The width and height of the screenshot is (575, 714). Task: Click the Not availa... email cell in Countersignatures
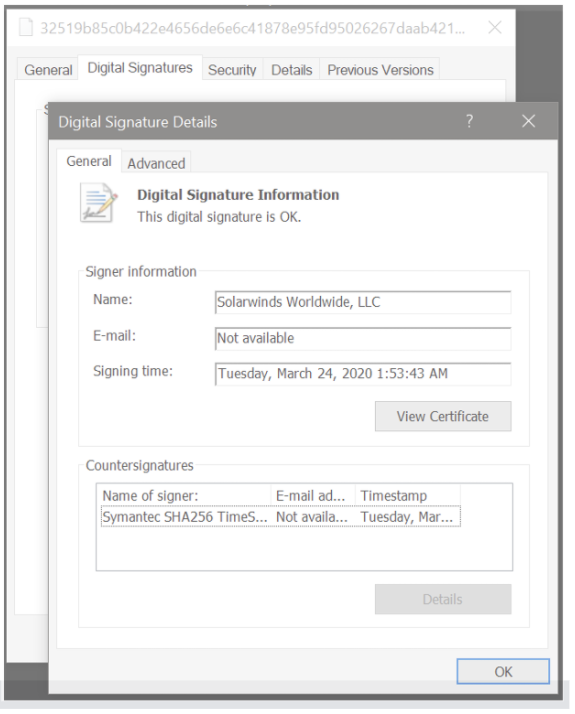pyautogui.click(x=312, y=517)
